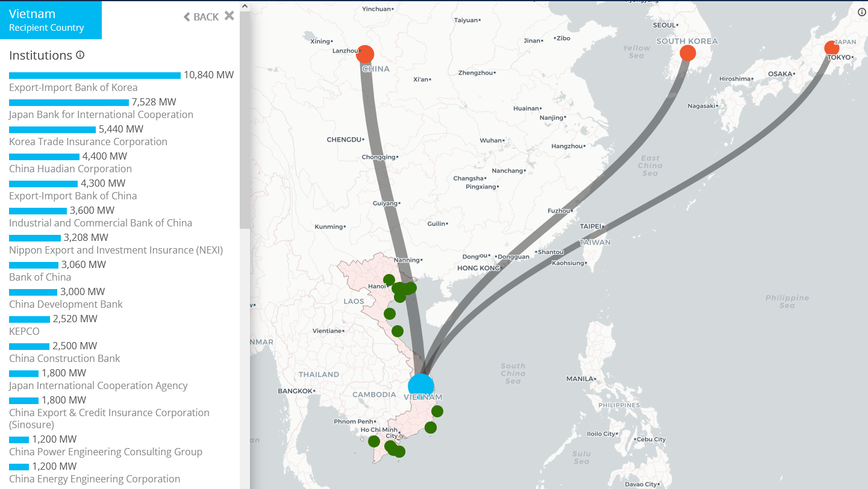868x489 pixels.
Task: Click the 7,528 MW bar
Action: 69,102
